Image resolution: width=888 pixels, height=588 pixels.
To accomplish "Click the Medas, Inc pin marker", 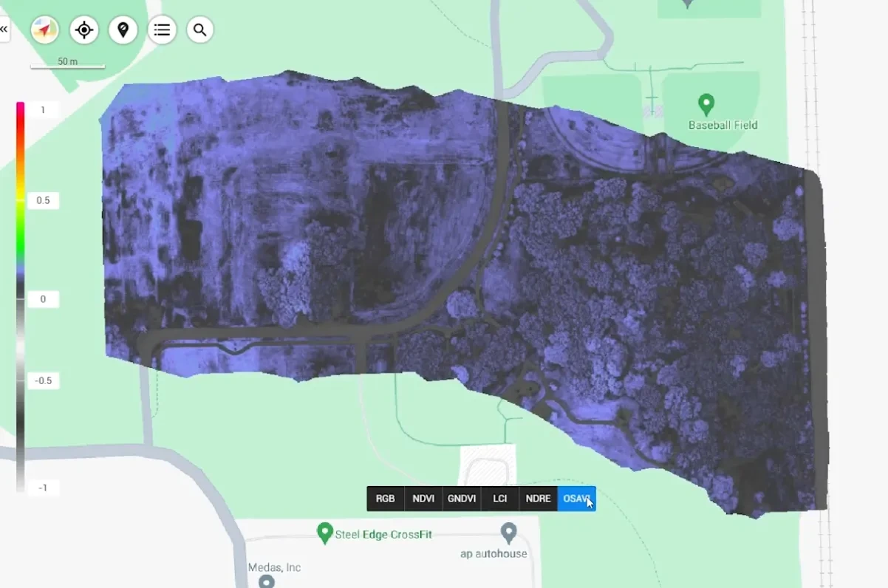I will [267, 582].
